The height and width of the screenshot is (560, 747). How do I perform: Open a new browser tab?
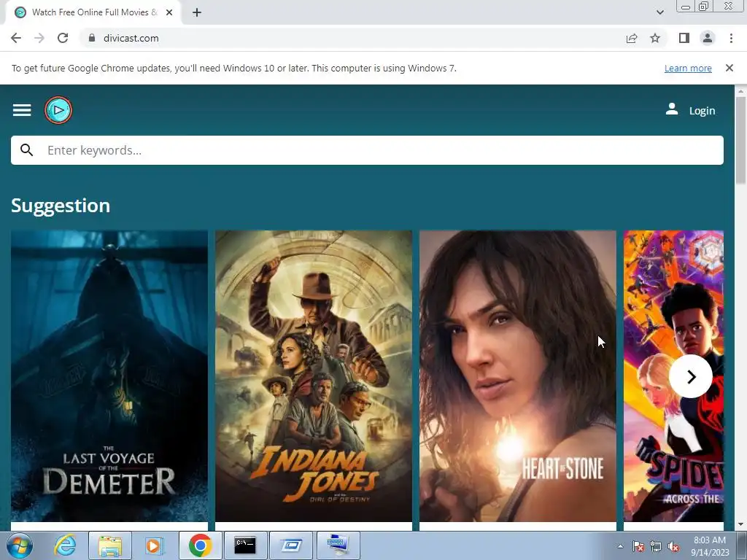pyautogui.click(x=197, y=12)
